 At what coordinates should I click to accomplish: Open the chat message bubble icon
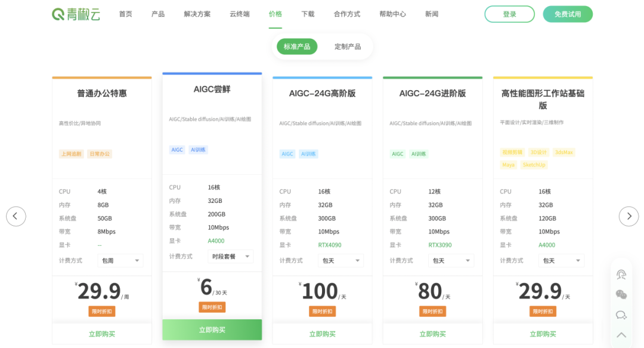click(x=621, y=315)
